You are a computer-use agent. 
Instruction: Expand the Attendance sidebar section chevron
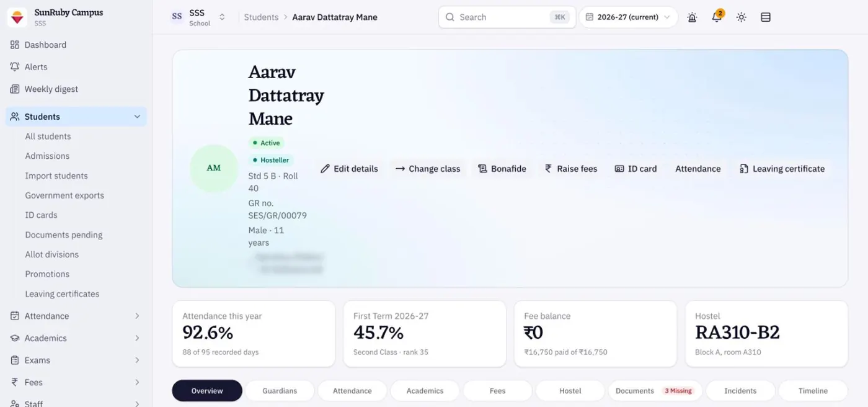point(137,316)
